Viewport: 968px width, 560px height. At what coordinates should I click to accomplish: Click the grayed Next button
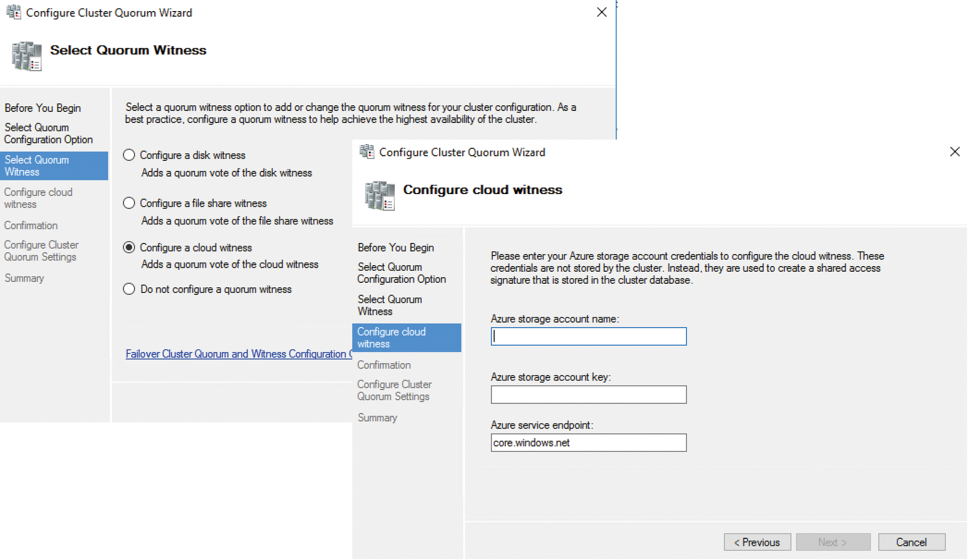[833, 542]
